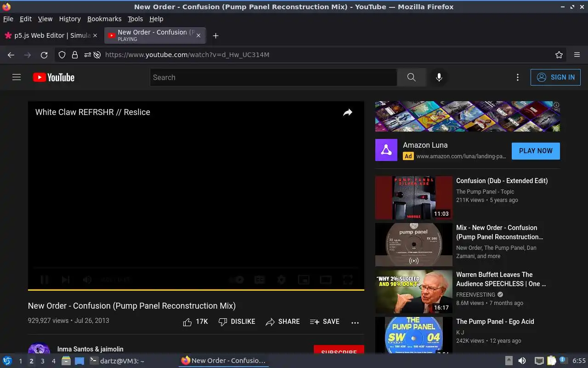
Task: Close the p5.js Web Editor tab
Action: click(x=95, y=35)
